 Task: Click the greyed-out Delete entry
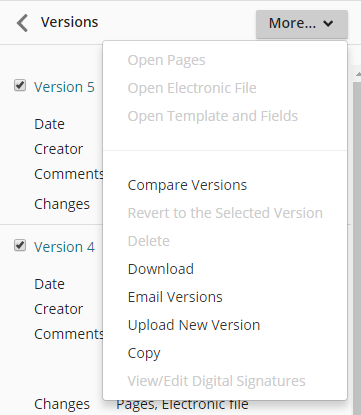pyautogui.click(x=149, y=241)
